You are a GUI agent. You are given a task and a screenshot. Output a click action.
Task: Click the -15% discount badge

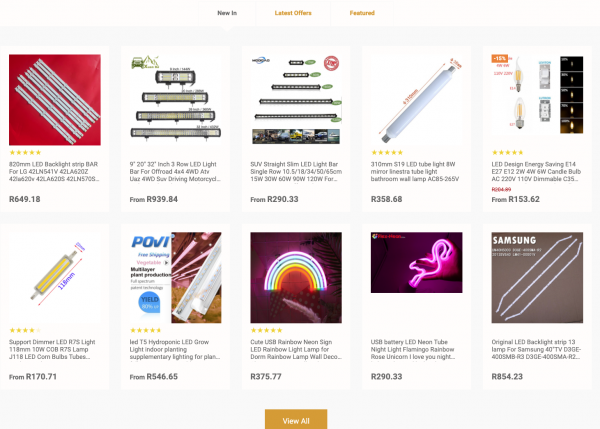(499, 59)
